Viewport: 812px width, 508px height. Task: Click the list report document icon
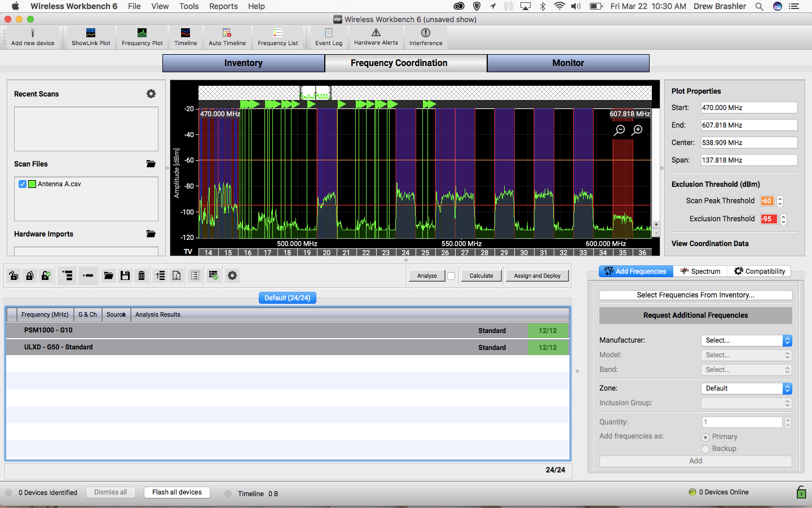[x=195, y=275]
